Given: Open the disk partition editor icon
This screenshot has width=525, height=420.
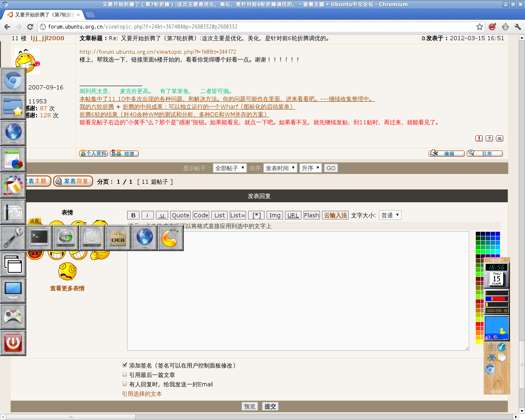Looking at the screenshot, I should tap(66, 238).
